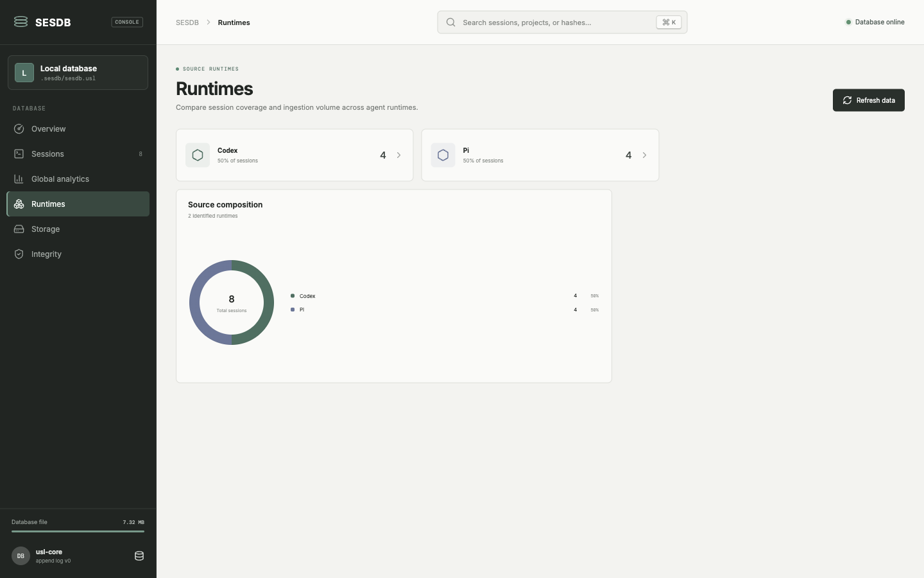Click the purple Pi legend swatch

coord(293,310)
